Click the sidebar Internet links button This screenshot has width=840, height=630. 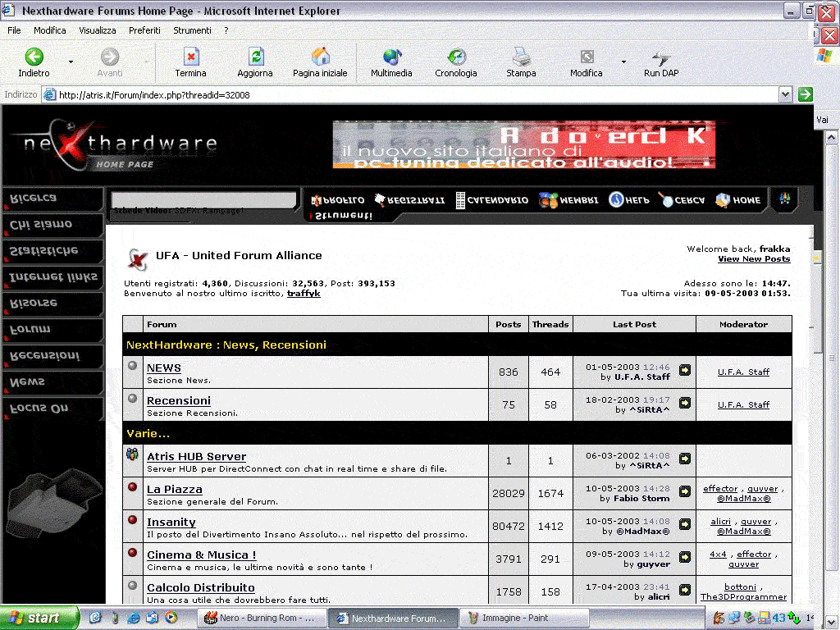coord(52,277)
